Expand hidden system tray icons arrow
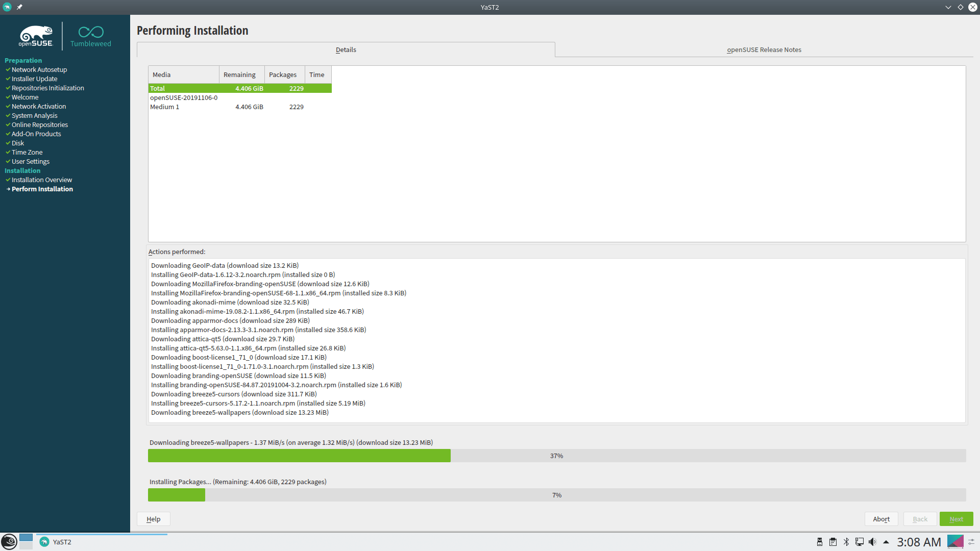This screenshot has width=980, height=551. [886, 542]
